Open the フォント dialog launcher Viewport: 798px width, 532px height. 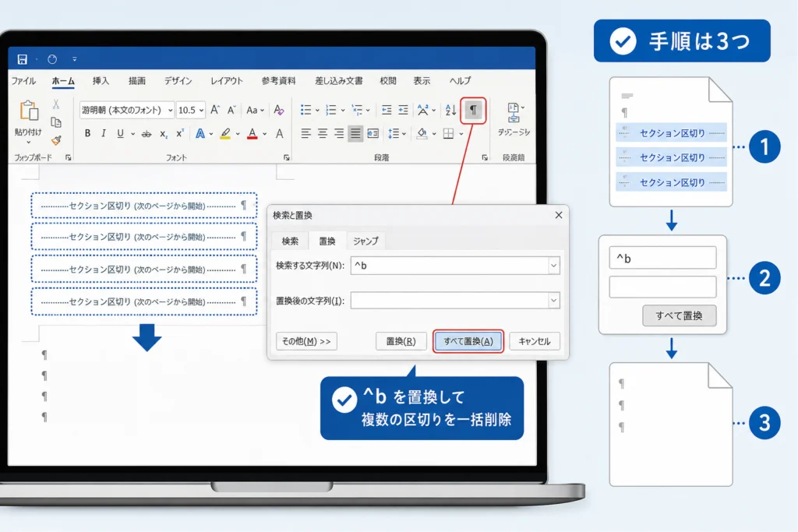(x=287, y=158)
